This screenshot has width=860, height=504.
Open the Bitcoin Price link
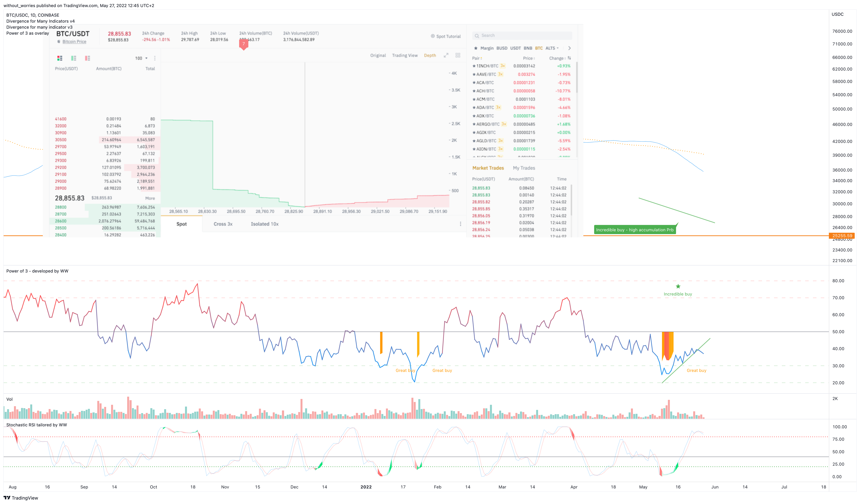74,42
